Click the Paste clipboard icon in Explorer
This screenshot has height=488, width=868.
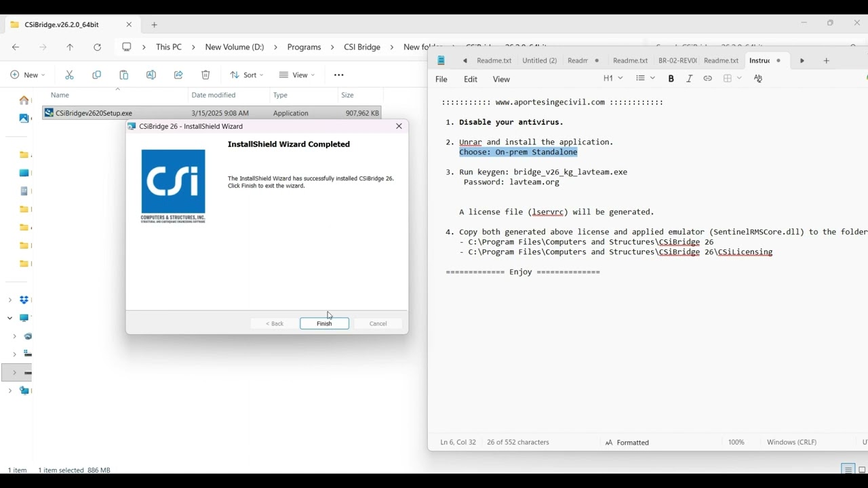pyautogui.click(x=123, y=75)
